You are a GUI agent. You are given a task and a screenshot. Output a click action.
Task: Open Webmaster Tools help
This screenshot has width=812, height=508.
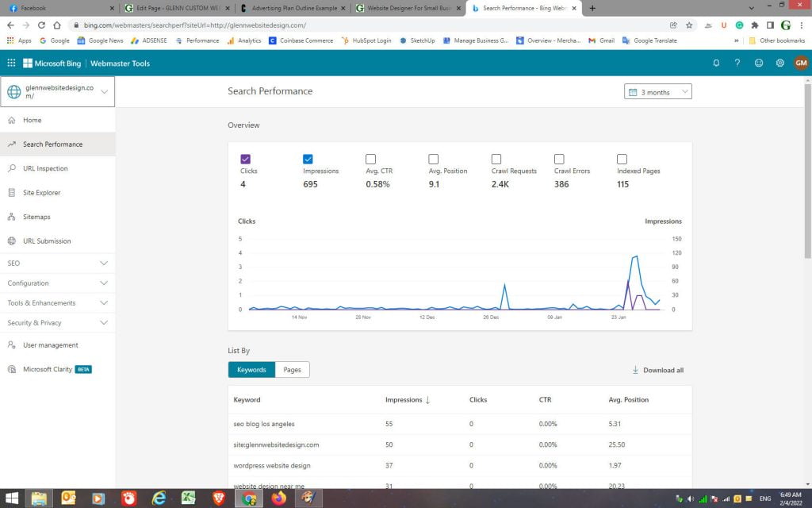click(737, 63)
